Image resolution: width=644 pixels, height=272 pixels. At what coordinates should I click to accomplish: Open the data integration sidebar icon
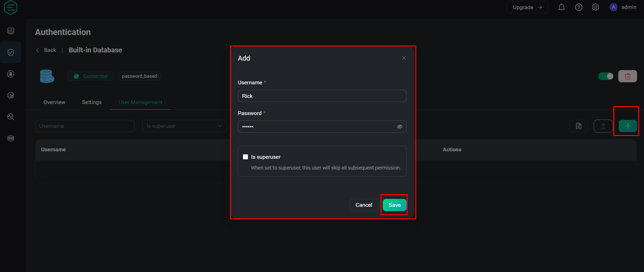point(11,74)
